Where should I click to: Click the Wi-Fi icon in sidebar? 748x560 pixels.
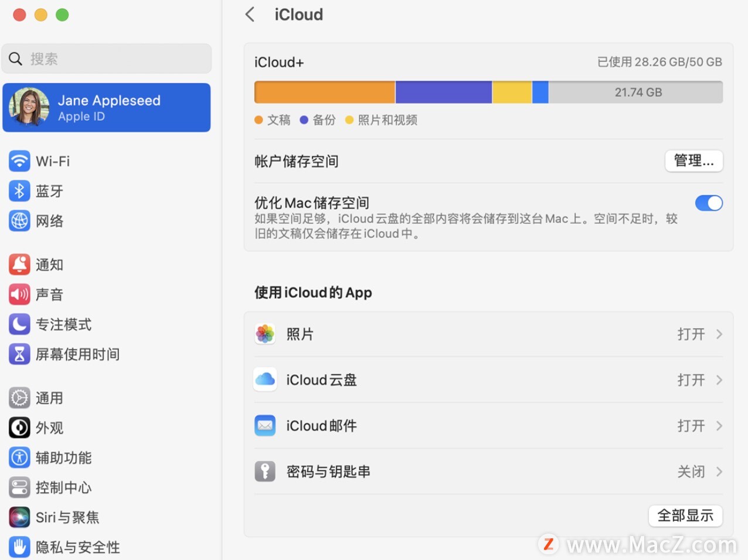(19, 161)
